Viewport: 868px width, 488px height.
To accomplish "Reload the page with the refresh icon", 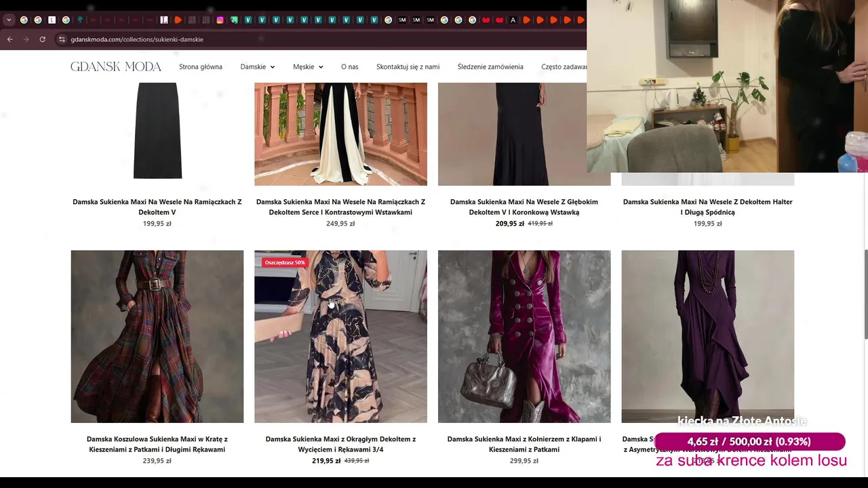I will point(43,39).
